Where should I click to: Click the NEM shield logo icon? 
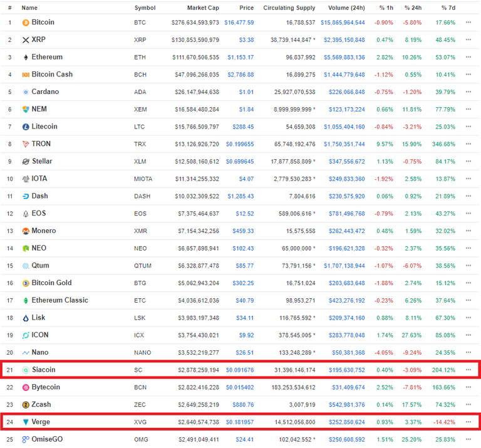[26, 109]
